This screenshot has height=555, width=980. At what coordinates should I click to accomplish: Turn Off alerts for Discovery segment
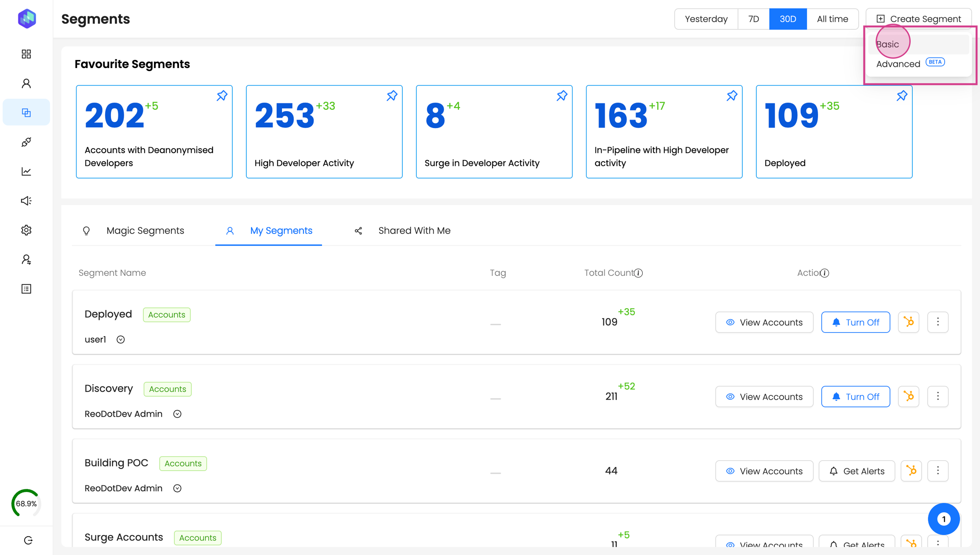[x=855, y=397]
